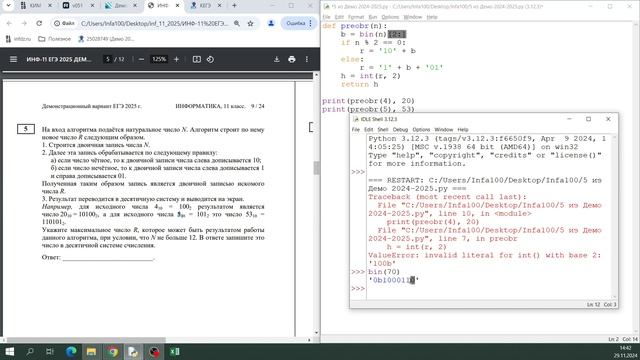This screenshot has width=640, height=360.
Task: Close the КИМ browser tab
Action: (x=50, y=6)
